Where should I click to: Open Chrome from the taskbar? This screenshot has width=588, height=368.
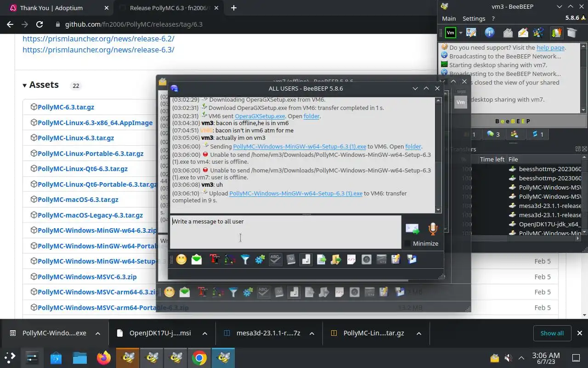click(199, 358)
